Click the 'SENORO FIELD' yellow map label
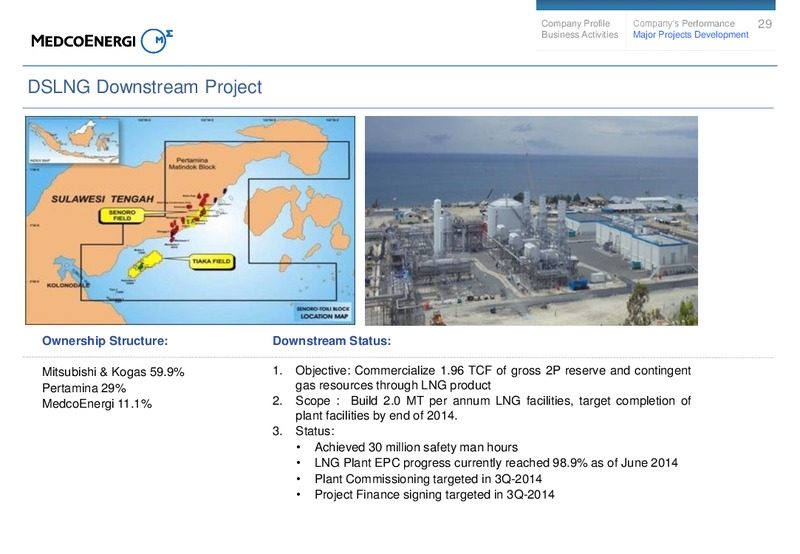This screenshot has width=800, height=554. click(122, 215)
